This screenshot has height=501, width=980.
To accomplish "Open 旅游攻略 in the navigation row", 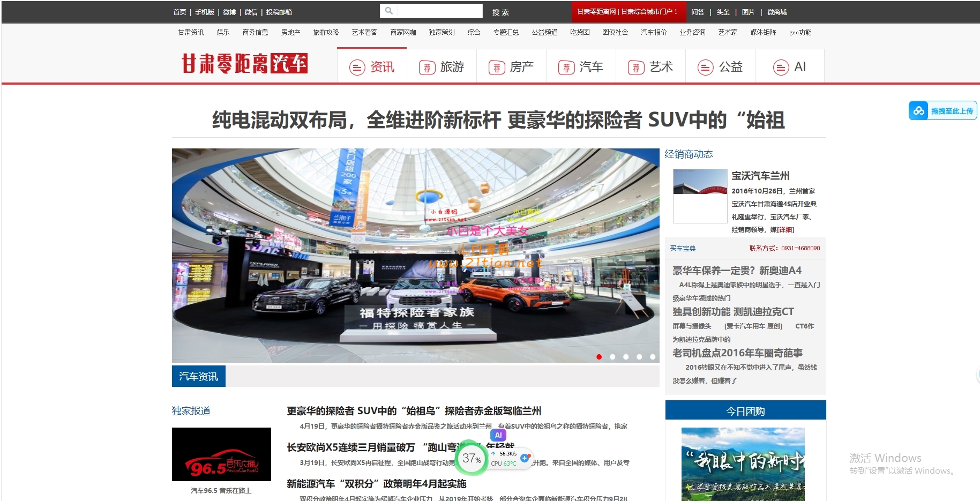I will [326, 32].
